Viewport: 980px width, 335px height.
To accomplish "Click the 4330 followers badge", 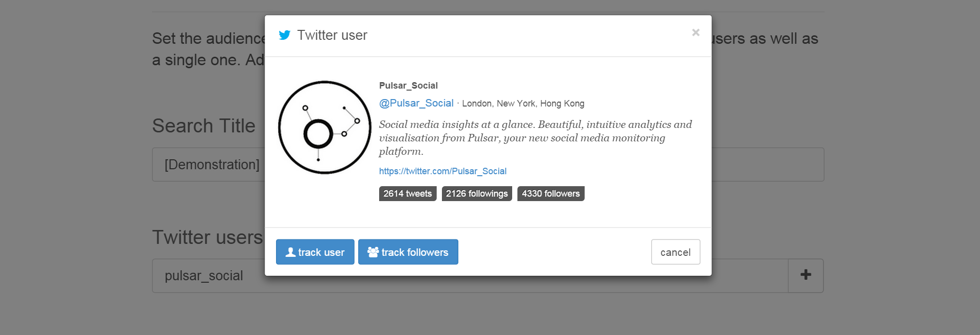I will click(551, 194).
